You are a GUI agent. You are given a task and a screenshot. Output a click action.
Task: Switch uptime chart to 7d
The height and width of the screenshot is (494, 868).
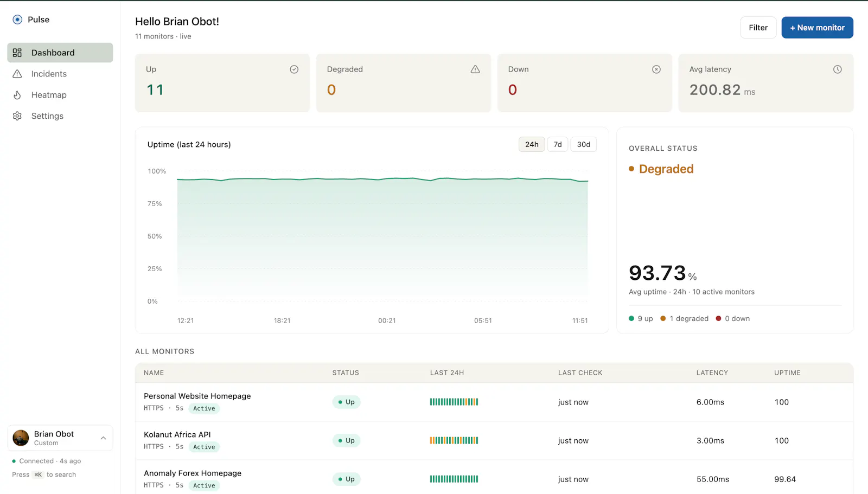click(x=558, y=144)
